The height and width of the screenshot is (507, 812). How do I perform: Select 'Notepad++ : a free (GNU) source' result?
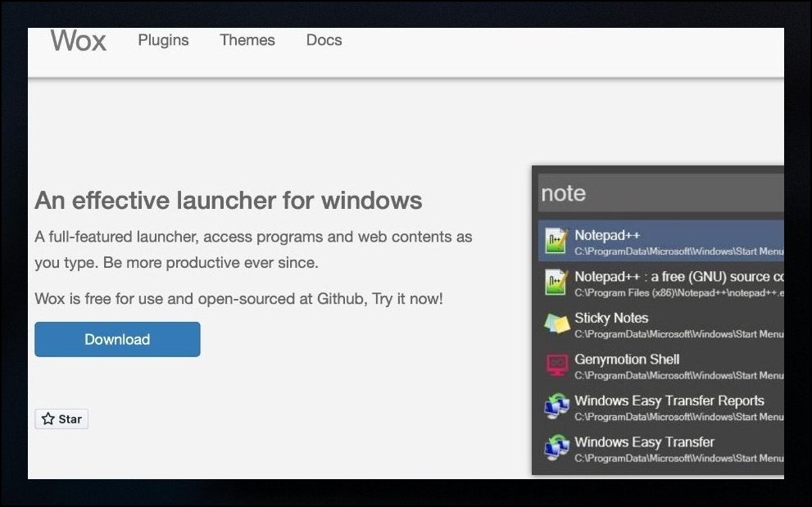pyautogui.click(x=660, y=283)
